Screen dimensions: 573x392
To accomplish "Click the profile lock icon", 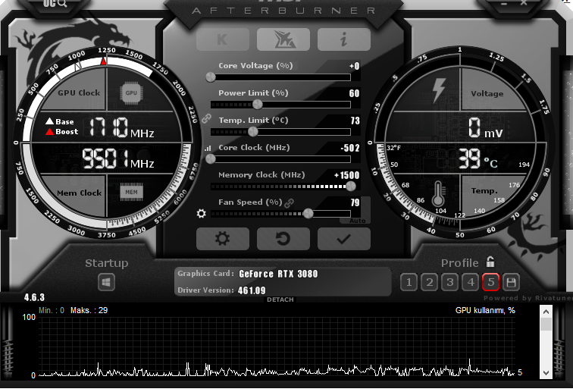I will click(490, 262).
